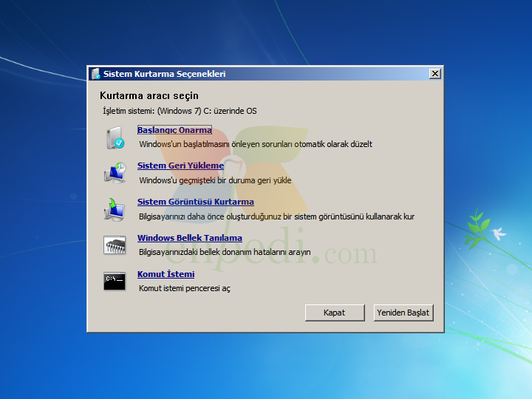This screenshot has height=399, width=532.
Task: Click the Başlangıç Onarma drive icon
Action: pyautogui.click(x=115, y=137)
